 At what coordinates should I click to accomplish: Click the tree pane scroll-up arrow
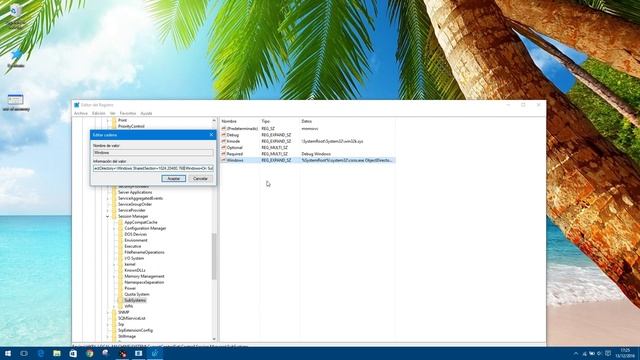(214, 121)
